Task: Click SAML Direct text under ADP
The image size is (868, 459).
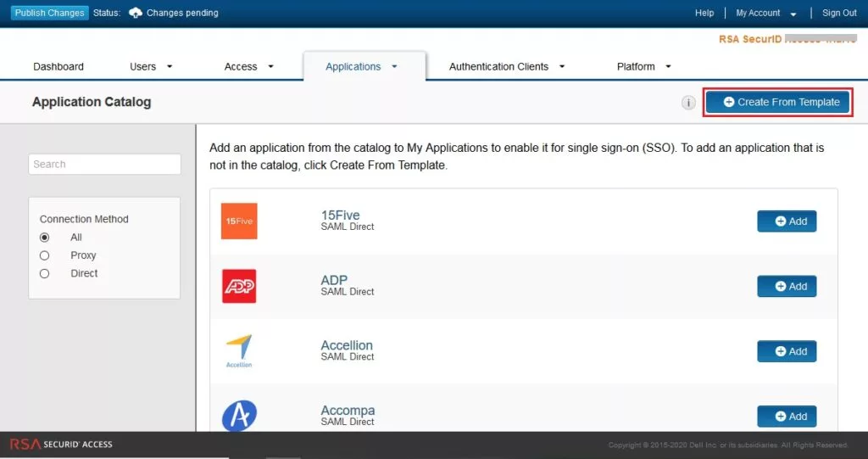Action: 348,292
